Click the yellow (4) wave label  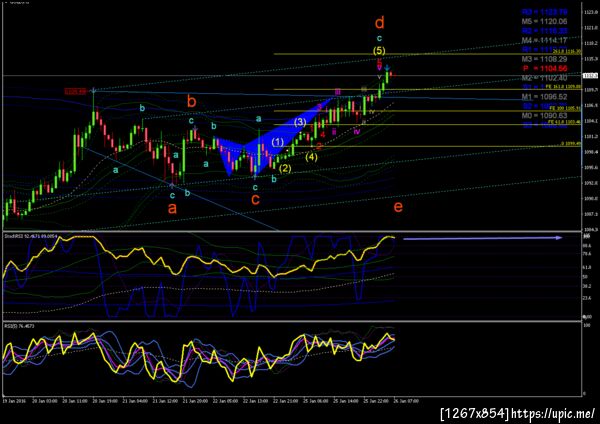[x=311, y=157]
